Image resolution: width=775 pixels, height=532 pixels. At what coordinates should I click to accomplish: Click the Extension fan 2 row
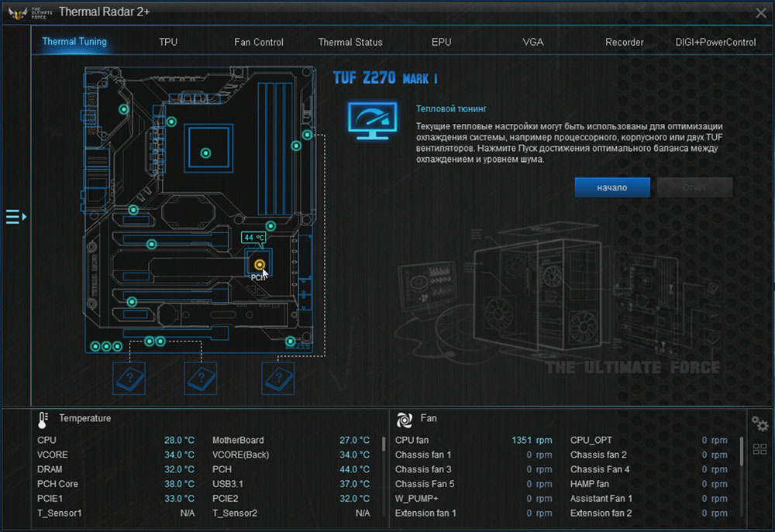649,513
